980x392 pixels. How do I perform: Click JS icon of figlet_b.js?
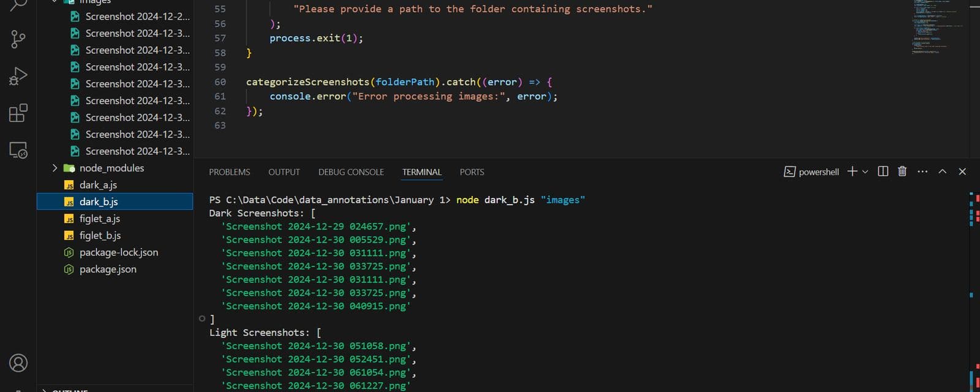[69, 236]
